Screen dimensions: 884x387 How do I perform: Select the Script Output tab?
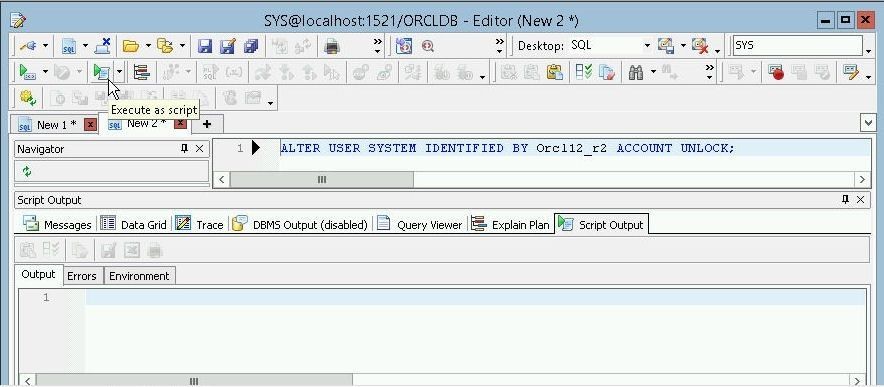pos(601,224)
